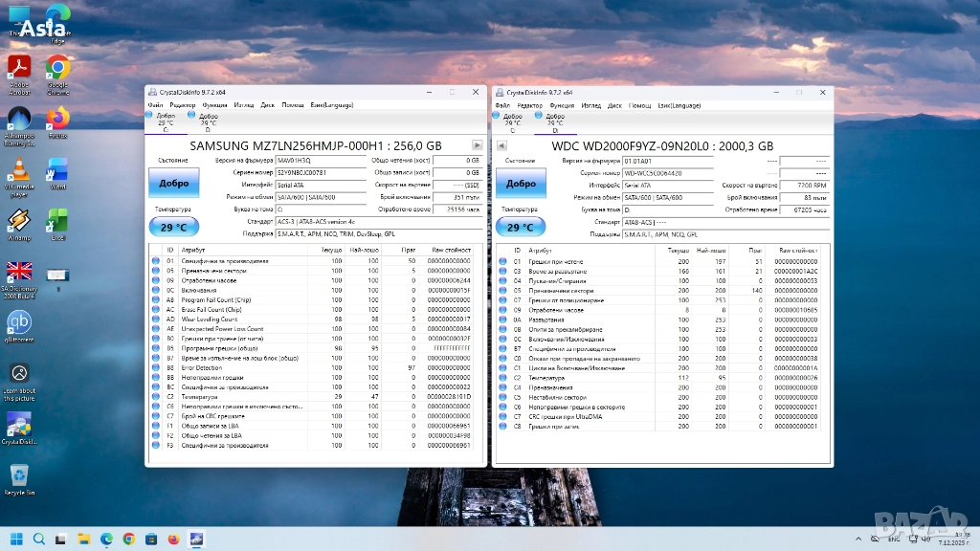Click the blue Добро health button for Samsung
The image size is (980, 551).
point(174,183)
